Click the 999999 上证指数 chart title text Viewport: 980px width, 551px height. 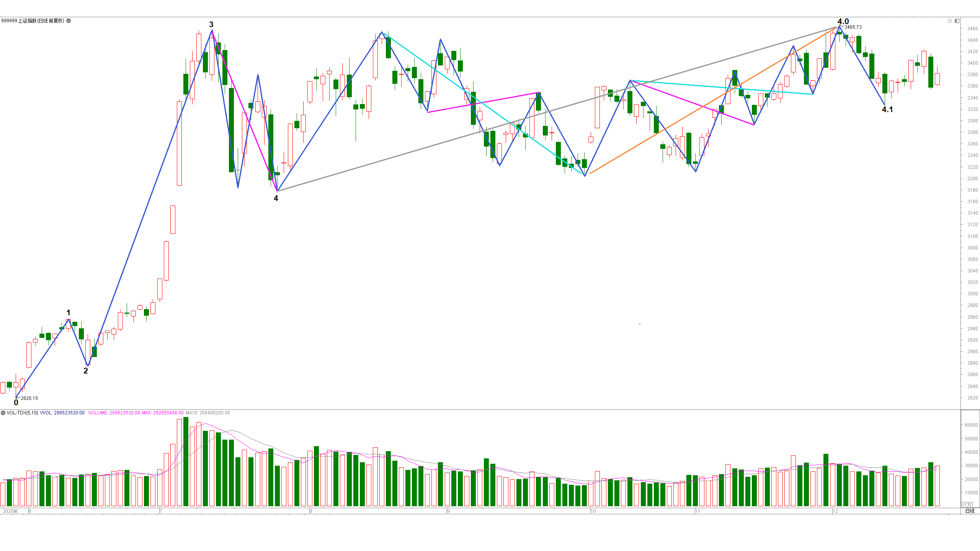tap(33, 21)
